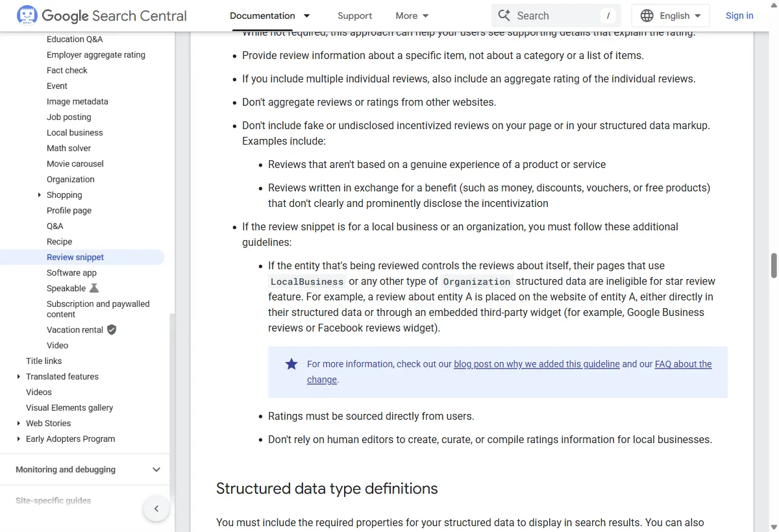Click the LocalBusiness code text

307,282
